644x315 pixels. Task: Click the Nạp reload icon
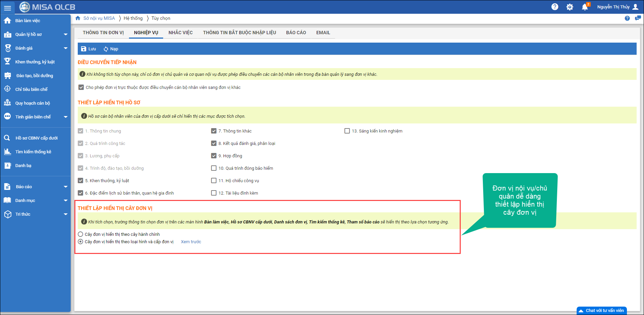tap(106, 49)
